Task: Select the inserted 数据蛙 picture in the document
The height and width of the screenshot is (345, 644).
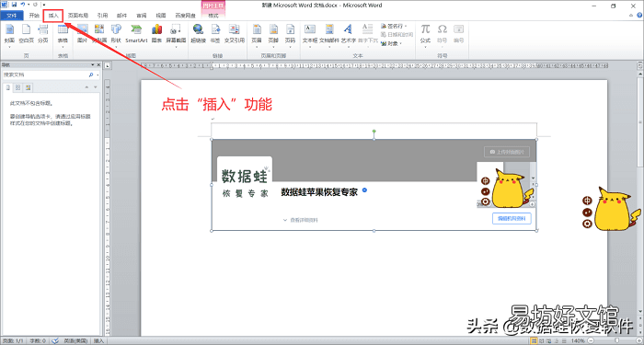Action: tap(374, 185)
